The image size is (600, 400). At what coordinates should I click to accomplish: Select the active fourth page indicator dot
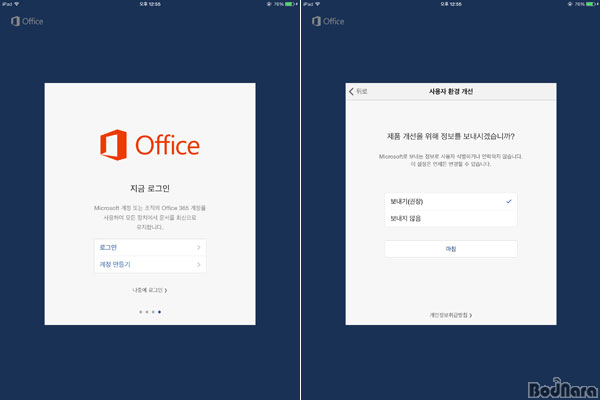click(160, 312)
